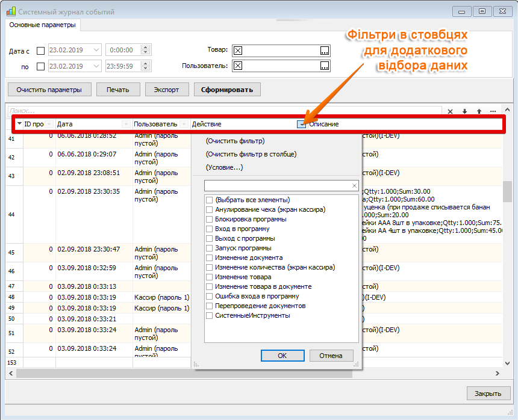Click Очистить параметры button
The height and width of the screenshot is (420, 518).
(49, 90)
